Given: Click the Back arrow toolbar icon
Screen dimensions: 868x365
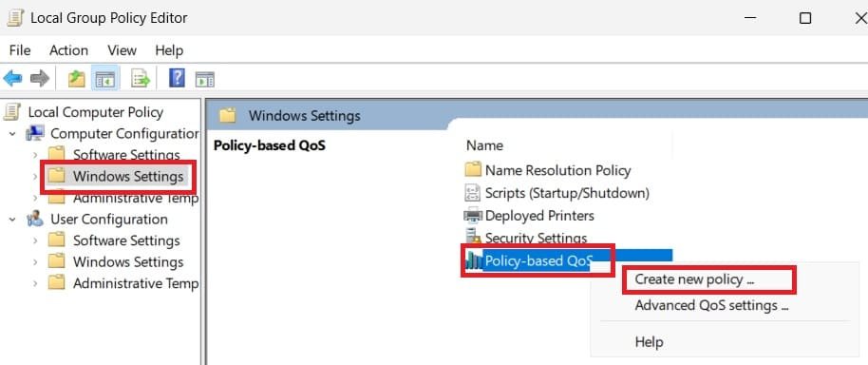Looking at the screenshot, I should tap(12, 79).
